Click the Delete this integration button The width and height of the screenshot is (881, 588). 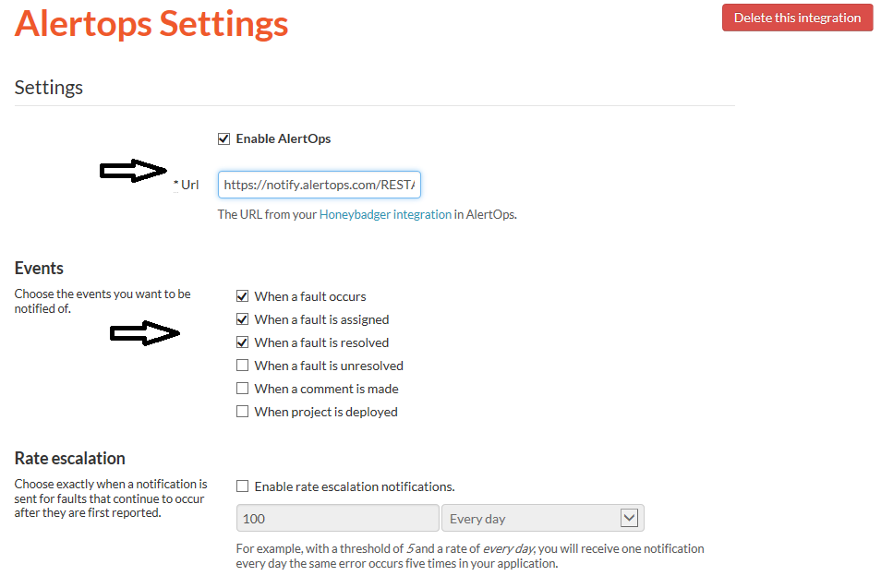pos(797,18)
